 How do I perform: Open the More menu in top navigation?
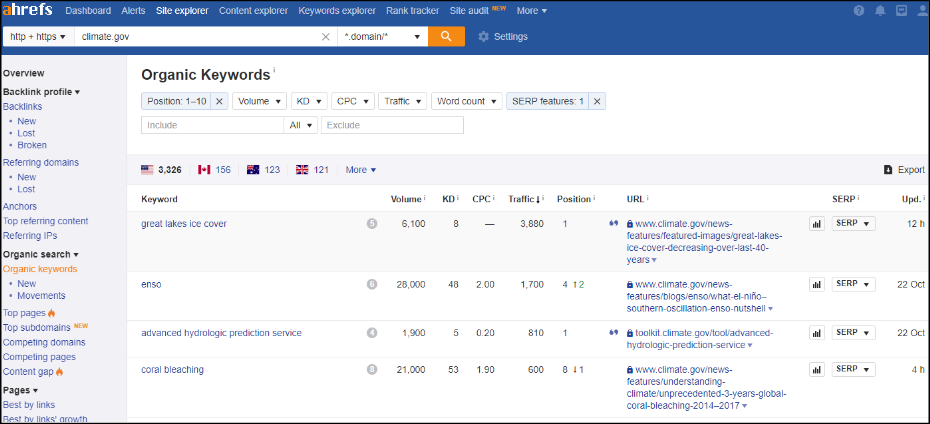(x=531, y=11)
